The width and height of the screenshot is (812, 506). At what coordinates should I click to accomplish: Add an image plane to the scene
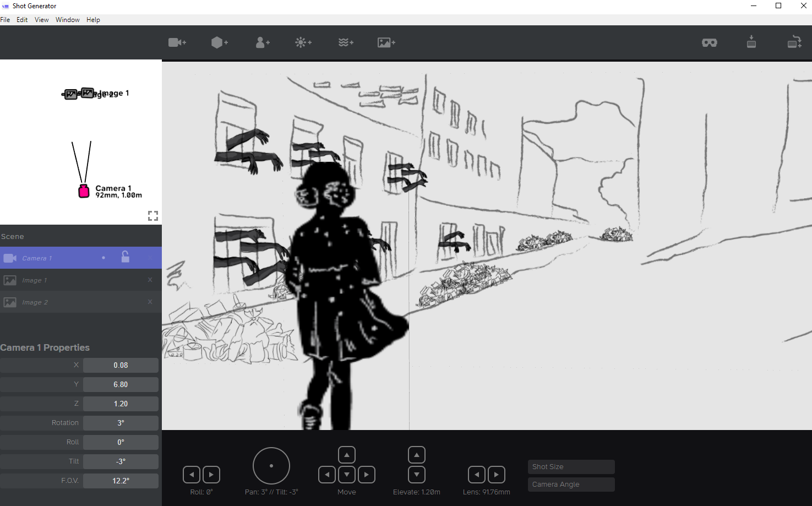tap(386, 42)
